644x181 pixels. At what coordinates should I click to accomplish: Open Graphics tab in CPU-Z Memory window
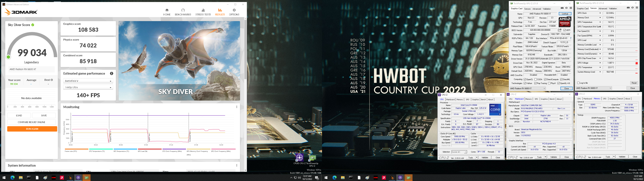613,99
